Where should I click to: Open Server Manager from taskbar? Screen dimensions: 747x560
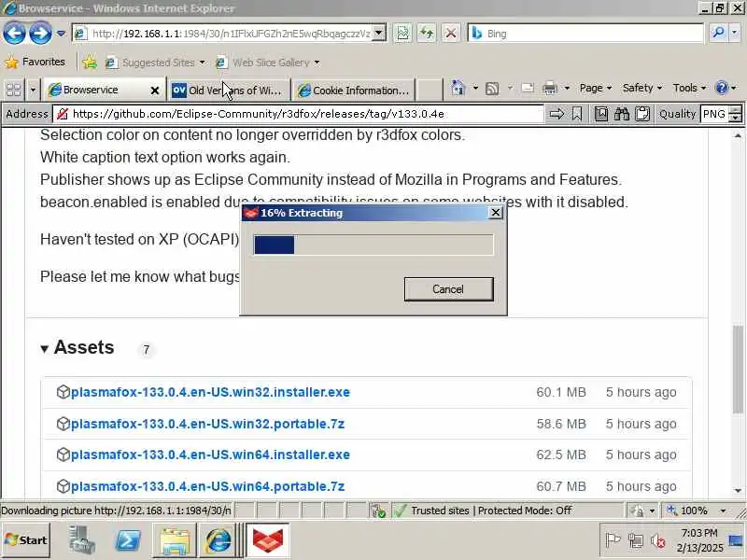click(x=81, y=540)
